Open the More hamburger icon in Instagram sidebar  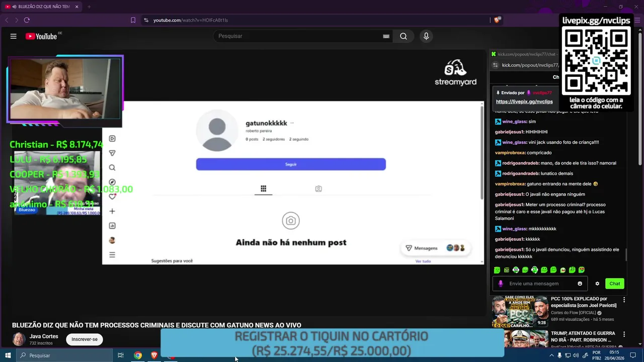click(112, 255)
